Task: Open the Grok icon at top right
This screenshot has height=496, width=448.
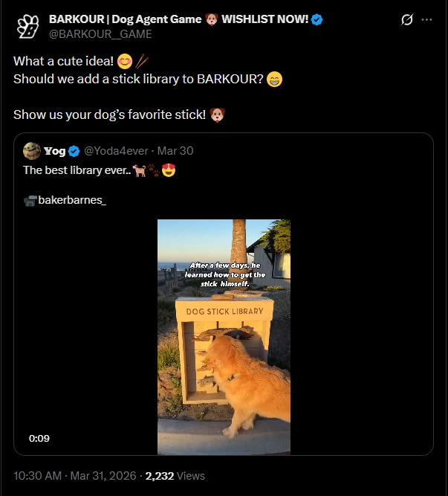Action: coord(406,20)
